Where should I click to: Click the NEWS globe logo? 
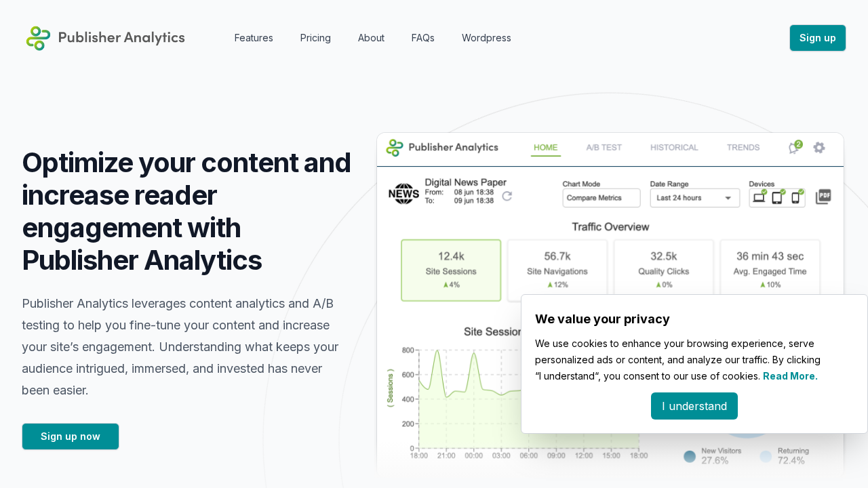coord(403,192)
